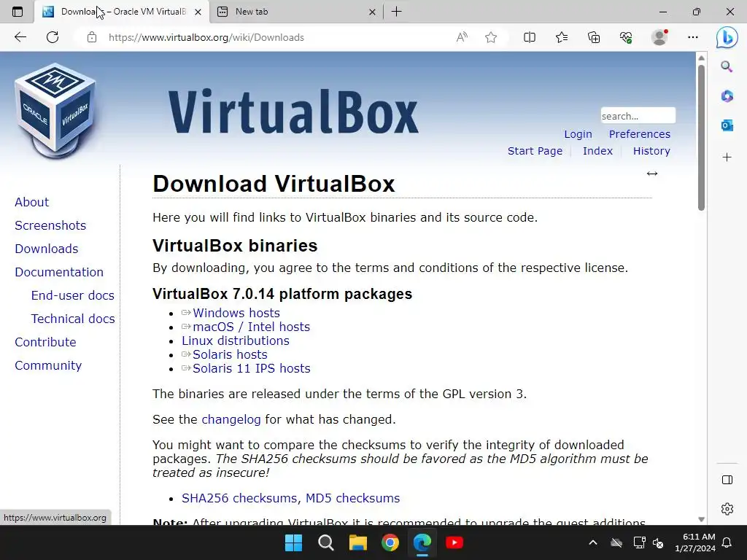Download the Windows hosts package

[236, 313]
